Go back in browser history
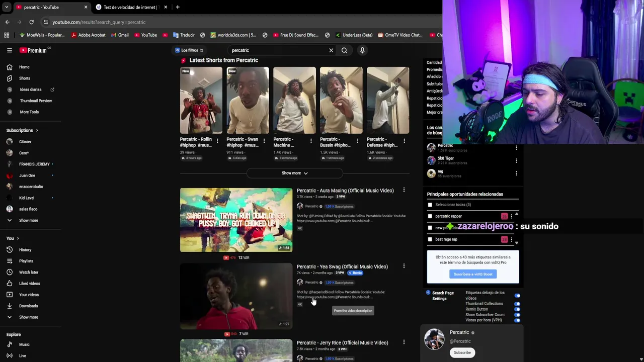This screenshot has width=644, height=362. [x=7, y=22]
